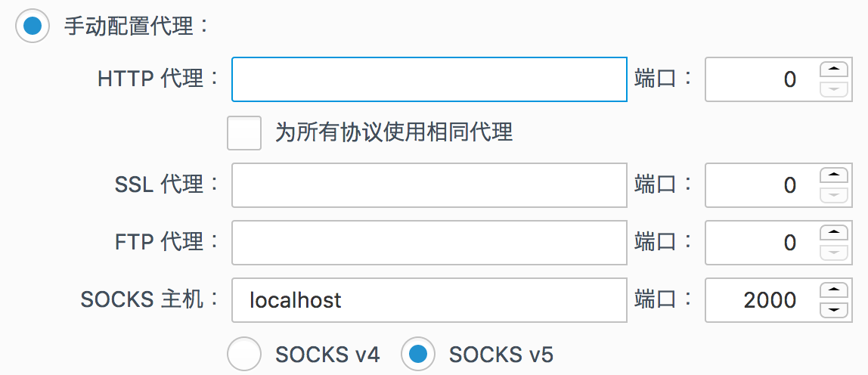Enable same proxy for all protocols checkbox
The image size is (868, 375).
tap(244, 133)
